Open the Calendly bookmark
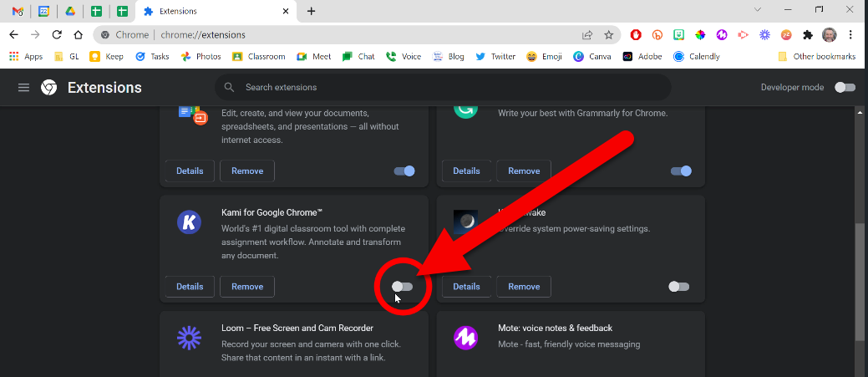The width and height of the screenshot is (868, 377). (x=697, y=57)
